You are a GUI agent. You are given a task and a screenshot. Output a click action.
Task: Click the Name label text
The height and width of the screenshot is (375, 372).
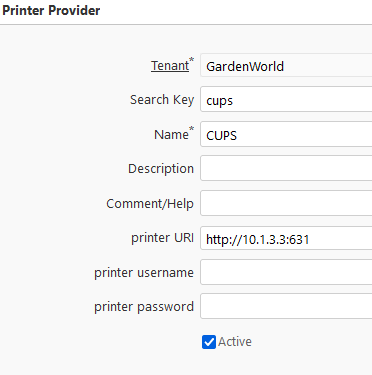coord(171,135)
